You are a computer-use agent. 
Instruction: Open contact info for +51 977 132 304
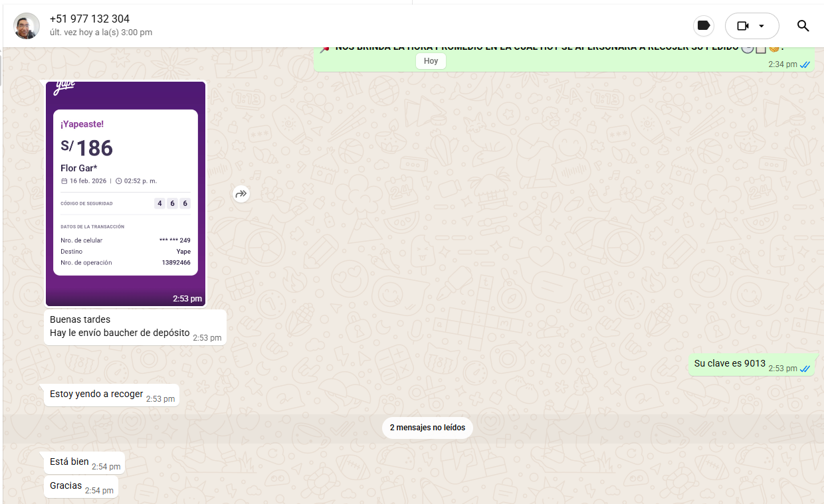pos(90,19)
